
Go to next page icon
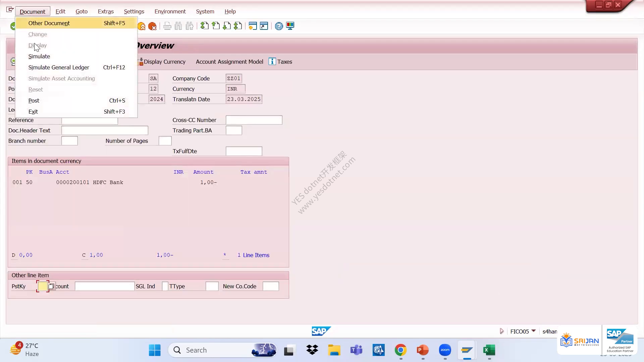point(227,26)
